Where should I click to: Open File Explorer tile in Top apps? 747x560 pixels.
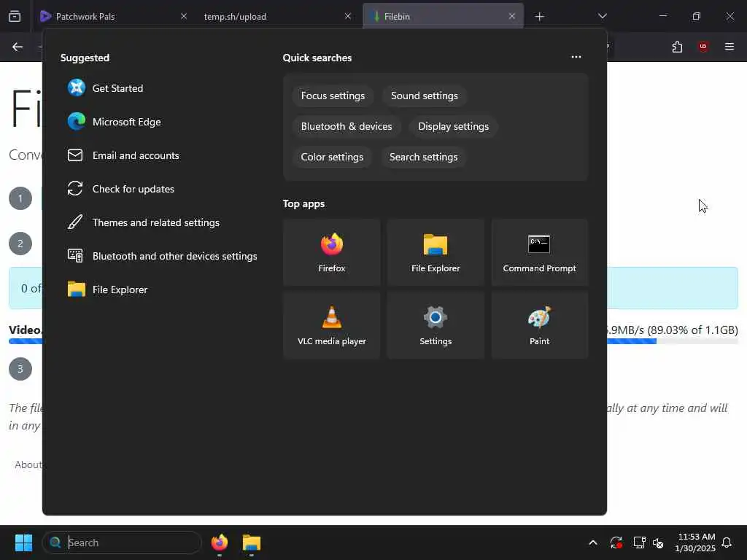(436, 252)
